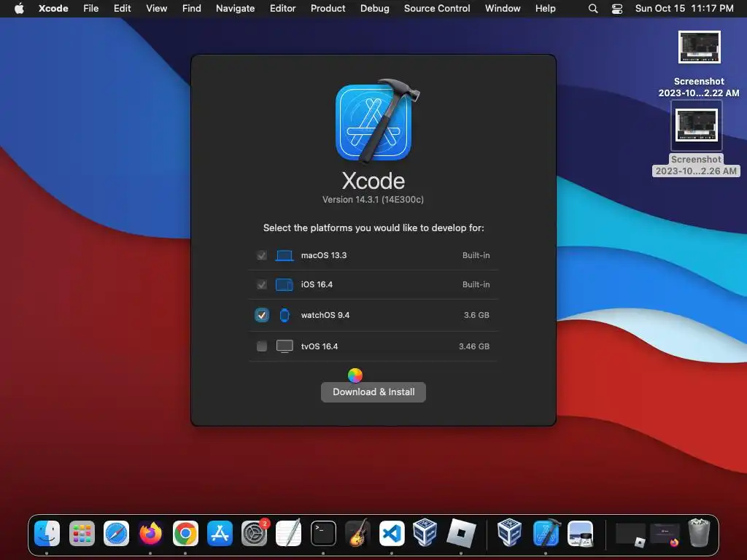Open Visual Studio Code from the Dock
Image resolution: width=747 pixels, height=560 pixels.
pos(392,533)
